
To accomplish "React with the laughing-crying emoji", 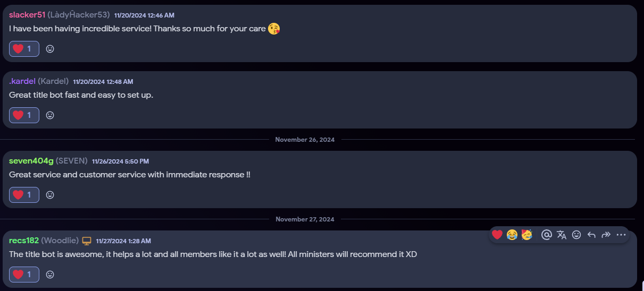I will [512, 235].
